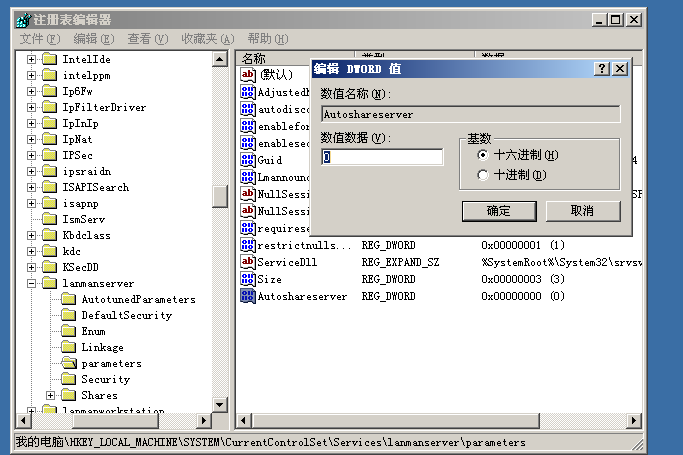Click the tree pane scroll up arrow
The height and width of the screenshot is (455, 683).
point(220,59)
